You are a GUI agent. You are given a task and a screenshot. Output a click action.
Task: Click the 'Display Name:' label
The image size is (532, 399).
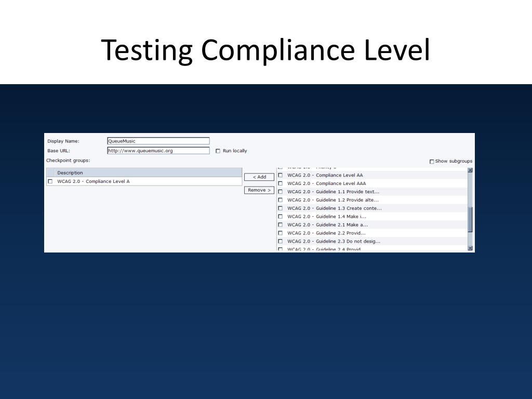click(63, 141)
